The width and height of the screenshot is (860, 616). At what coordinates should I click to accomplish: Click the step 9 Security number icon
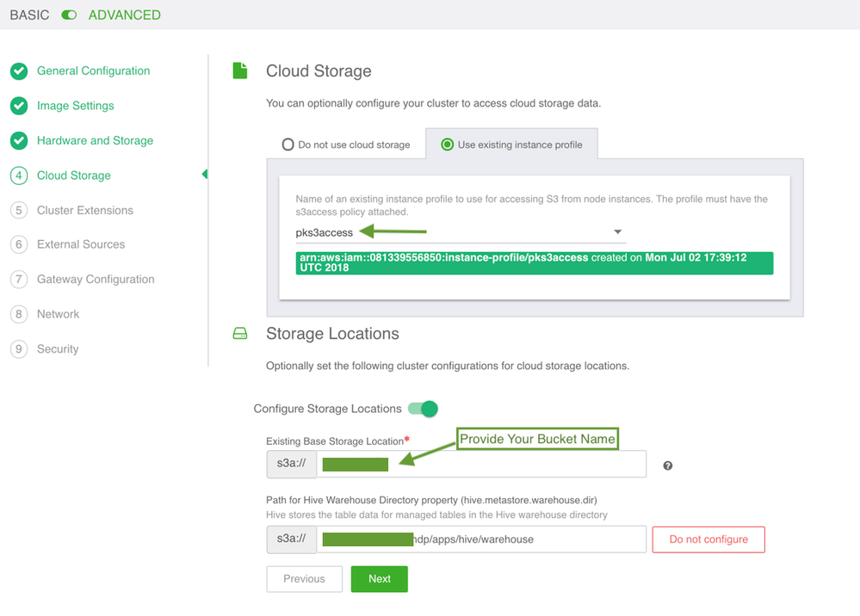[x=19, y=348]
